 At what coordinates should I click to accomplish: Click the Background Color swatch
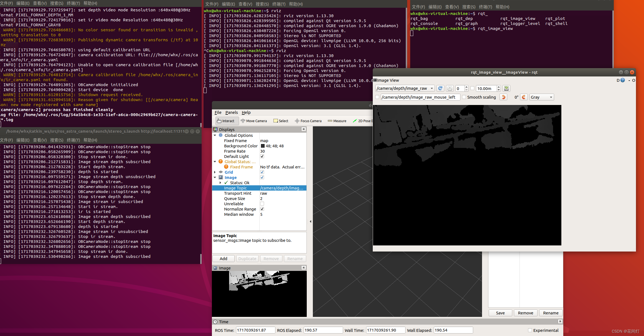(263, 146)
